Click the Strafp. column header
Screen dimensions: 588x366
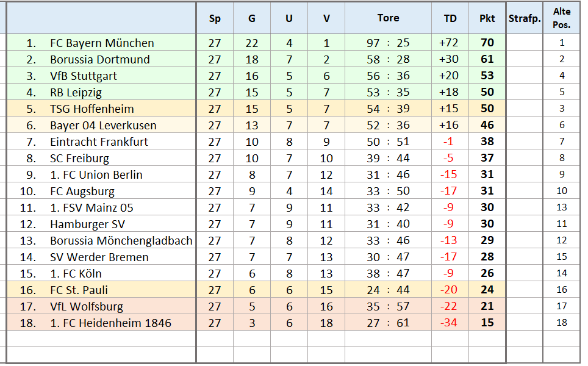(525, 18)
